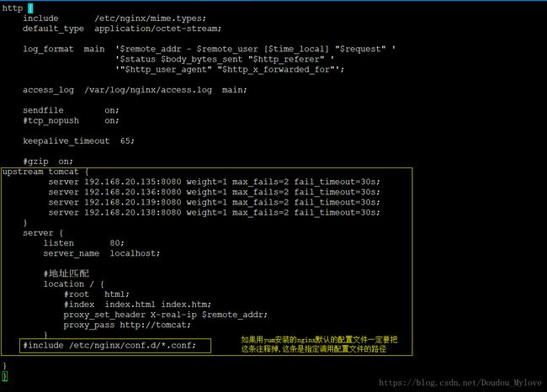Click the highlighted cursor brace after http

(30, 8)
